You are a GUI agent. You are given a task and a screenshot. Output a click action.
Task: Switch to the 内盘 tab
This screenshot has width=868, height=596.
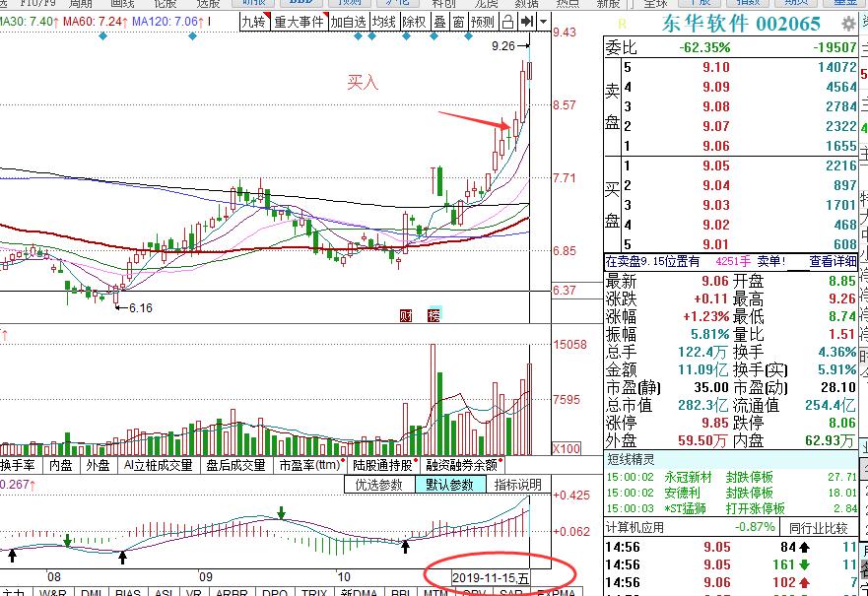[61, 465]
